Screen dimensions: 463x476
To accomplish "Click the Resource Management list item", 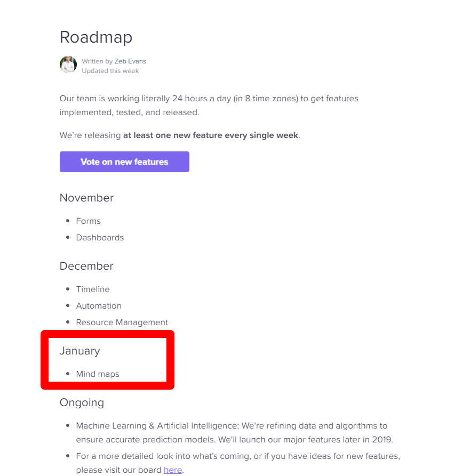I will (122, 322).
